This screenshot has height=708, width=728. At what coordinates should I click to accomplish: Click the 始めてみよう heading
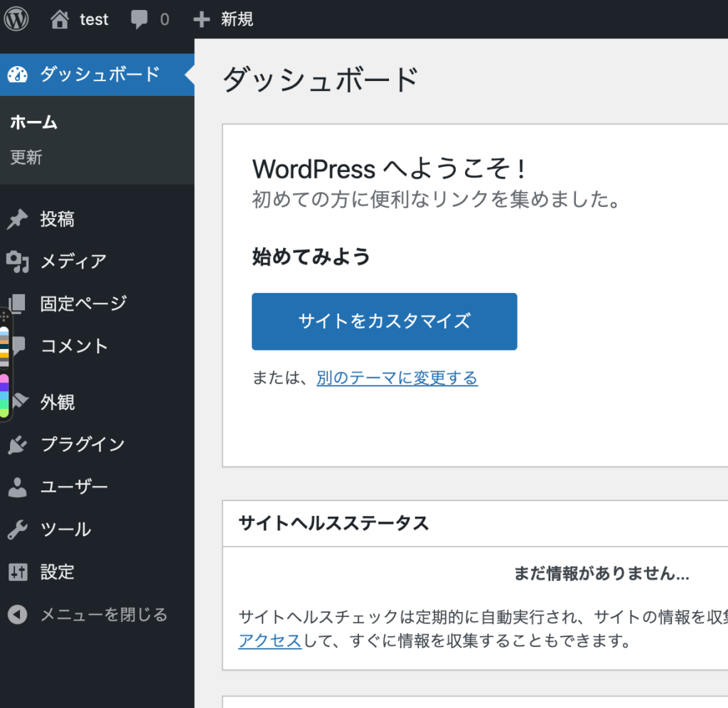point(311,257)
